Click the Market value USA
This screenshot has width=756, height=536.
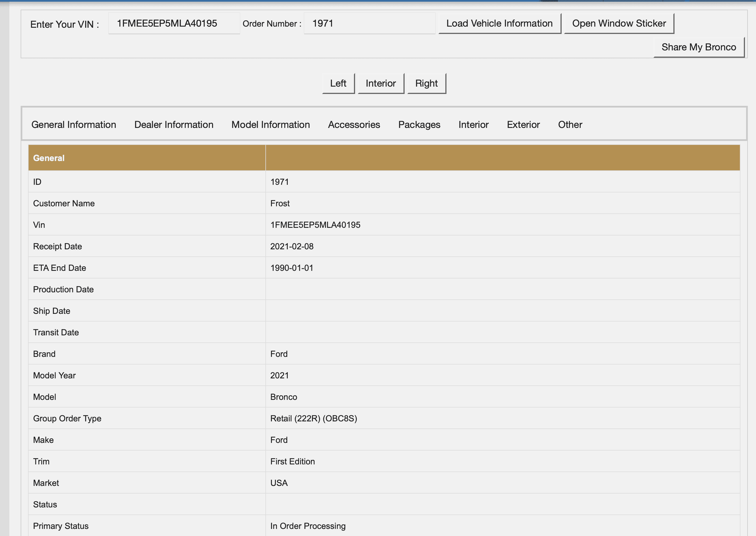click(279, 483)
